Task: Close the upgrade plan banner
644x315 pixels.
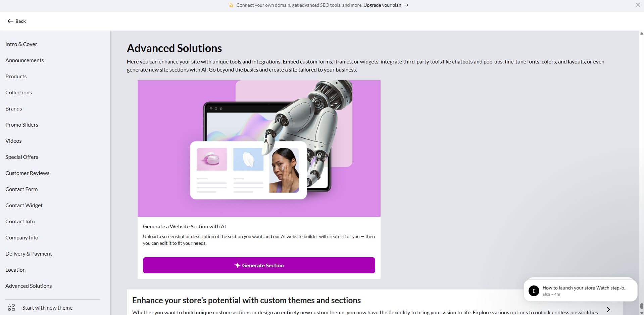Action: coord(638,5)
